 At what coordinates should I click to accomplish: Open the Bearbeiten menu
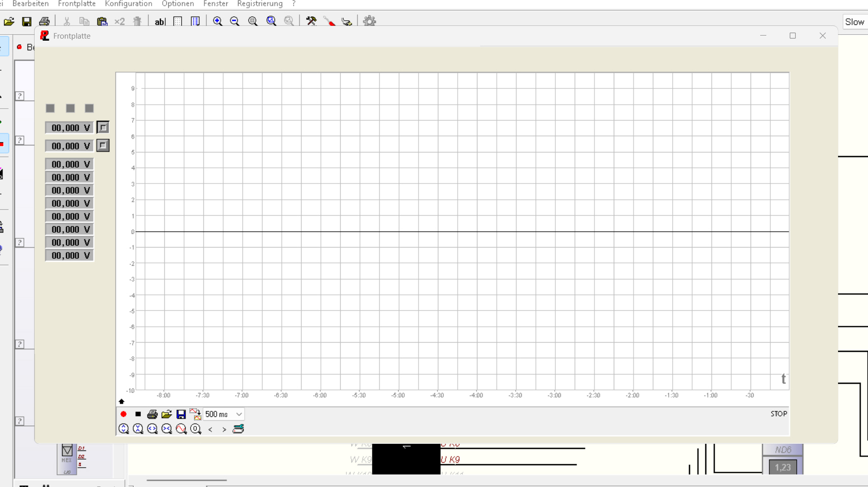point(31,4)
